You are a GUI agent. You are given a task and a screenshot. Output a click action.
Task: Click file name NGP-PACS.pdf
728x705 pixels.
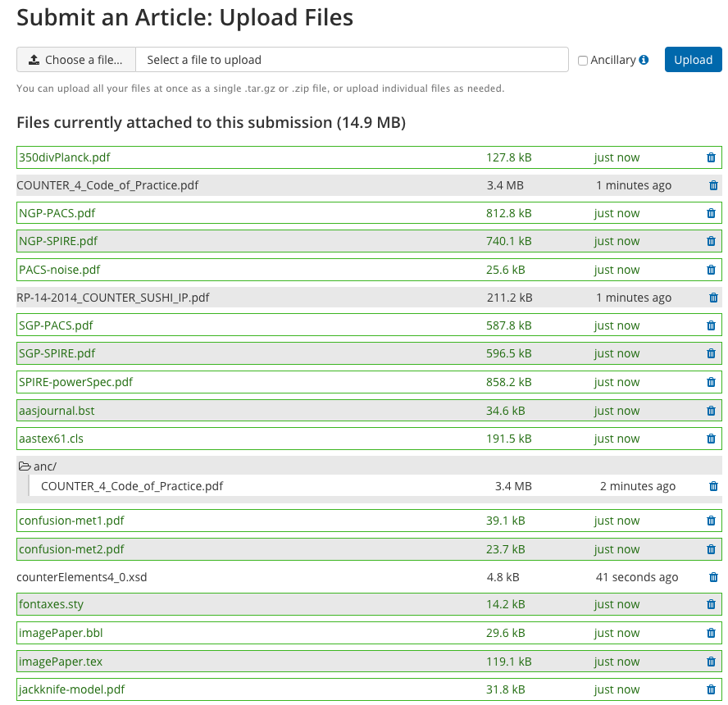[57, 213]
